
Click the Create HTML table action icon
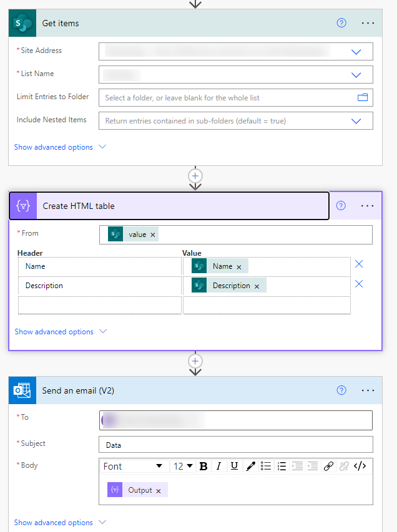(x=23, y=206)
